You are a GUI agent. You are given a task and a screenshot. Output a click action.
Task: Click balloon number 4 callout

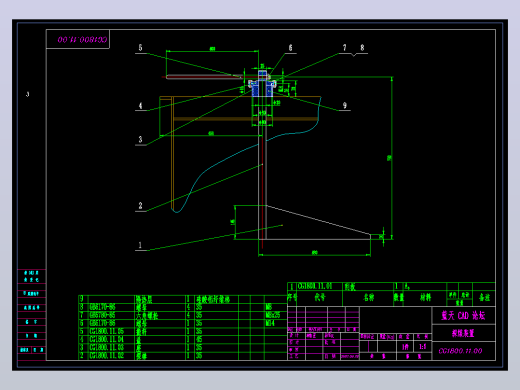pos(140,106)
